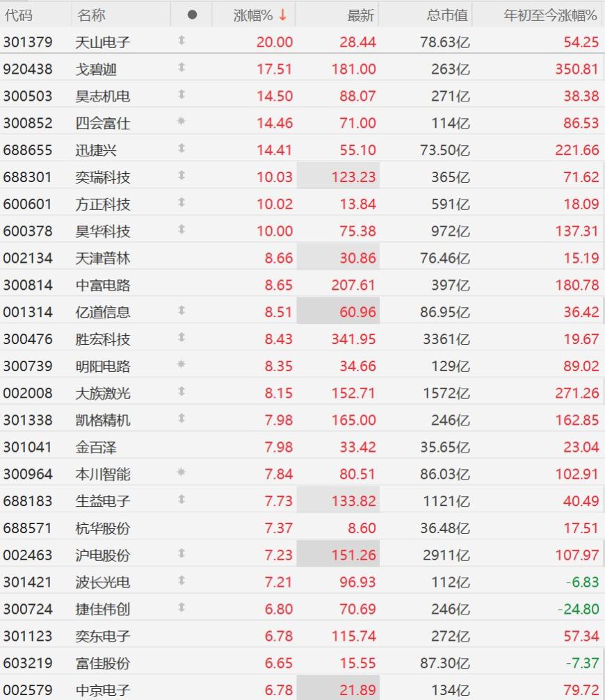Image resolution: width=605 pixels, height=700 pixels.
Task: Select the 波长光电 table row
Action: [302, 582]
